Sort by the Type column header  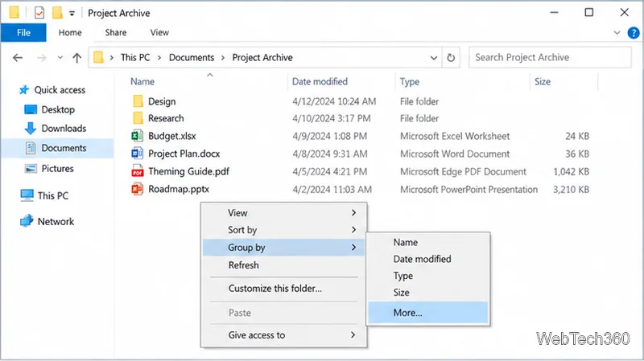pyautogui.click(x=410, y=82)
